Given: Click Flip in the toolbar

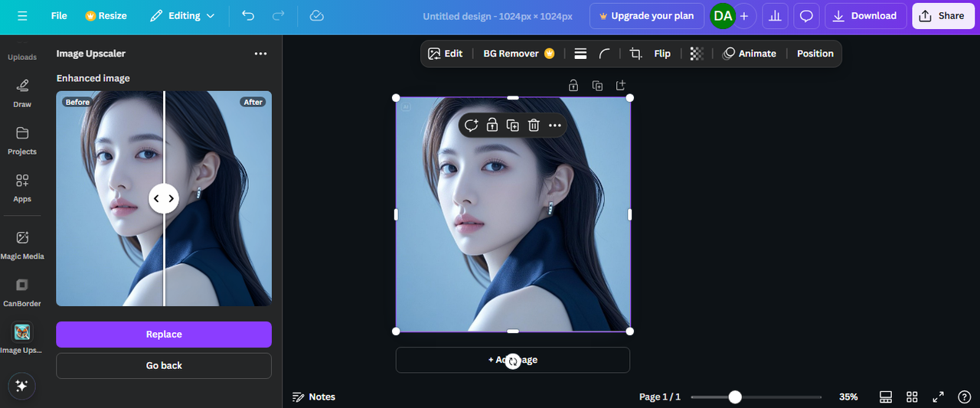Looking at the screenshot, I should coord(662,54).
